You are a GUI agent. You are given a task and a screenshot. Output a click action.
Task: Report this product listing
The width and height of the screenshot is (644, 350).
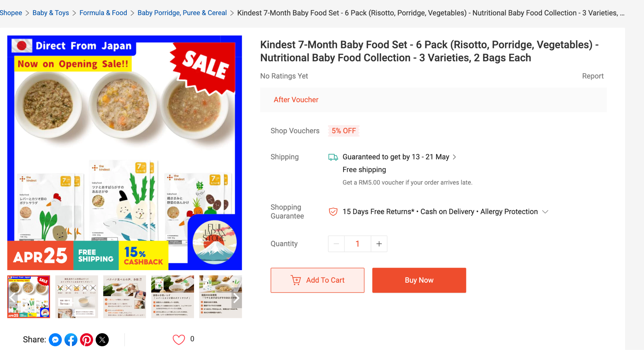[592, 76]
